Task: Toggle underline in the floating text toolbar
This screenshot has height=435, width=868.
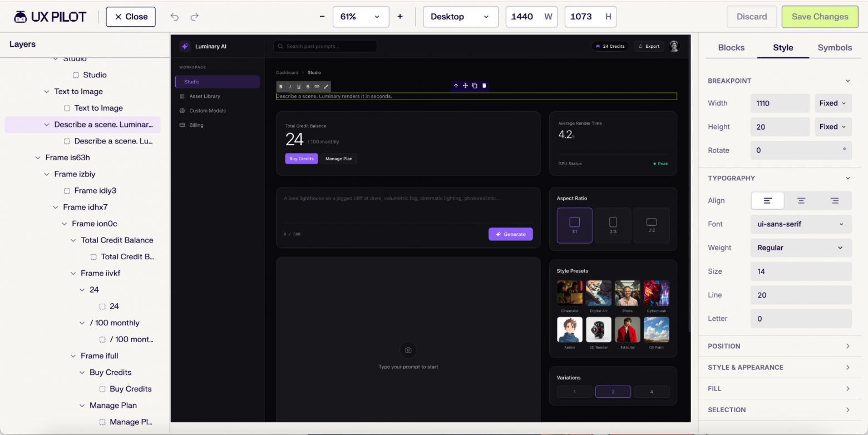Action: [x=299, y=87]
